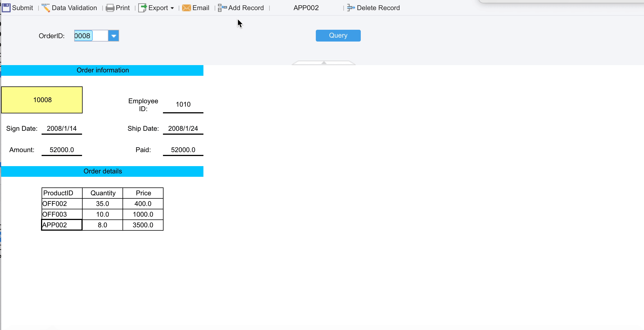Select the OFF003 product cell
The height and width of the screenshot is (330, 644).
[x=62, y=214]
